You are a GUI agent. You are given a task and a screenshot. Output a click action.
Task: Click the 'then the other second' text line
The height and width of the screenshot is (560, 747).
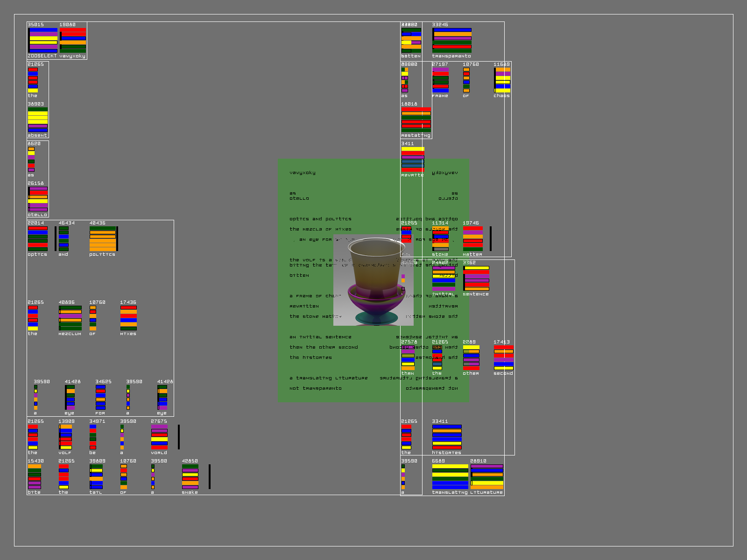324,347
